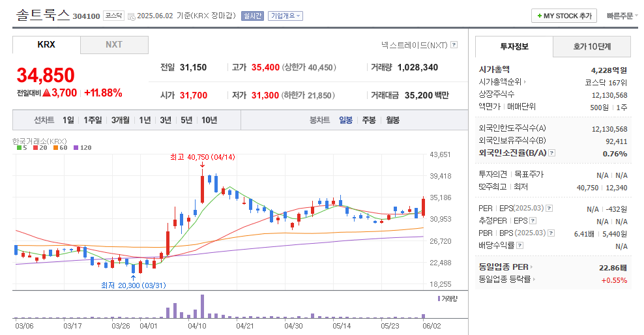Click the green 5-day moving average swatch
644x335 pixels.
(x=19, y=148)
